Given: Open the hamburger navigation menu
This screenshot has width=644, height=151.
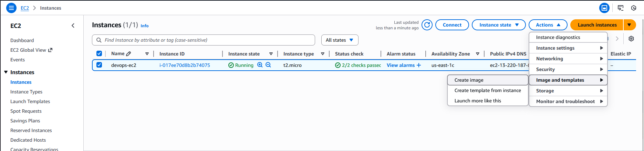Looking at the screenshot, I should pyautogui.click(x=11, y=8).
